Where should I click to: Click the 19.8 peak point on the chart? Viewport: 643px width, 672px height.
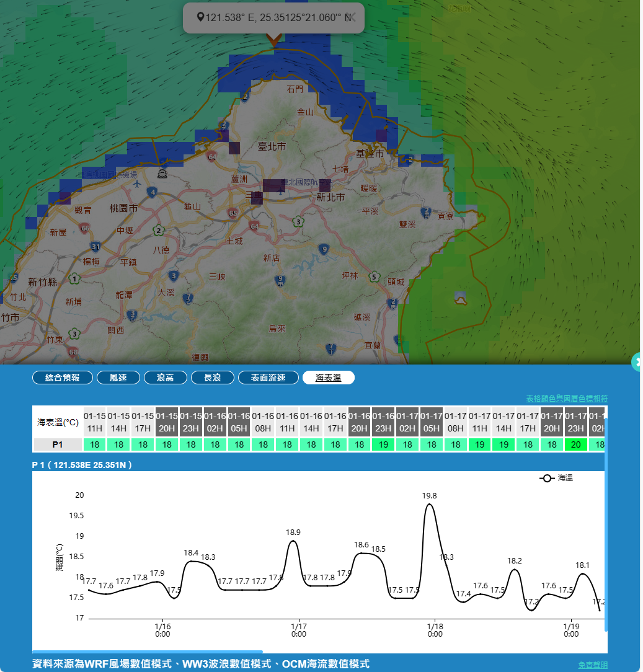coord(429,505)
